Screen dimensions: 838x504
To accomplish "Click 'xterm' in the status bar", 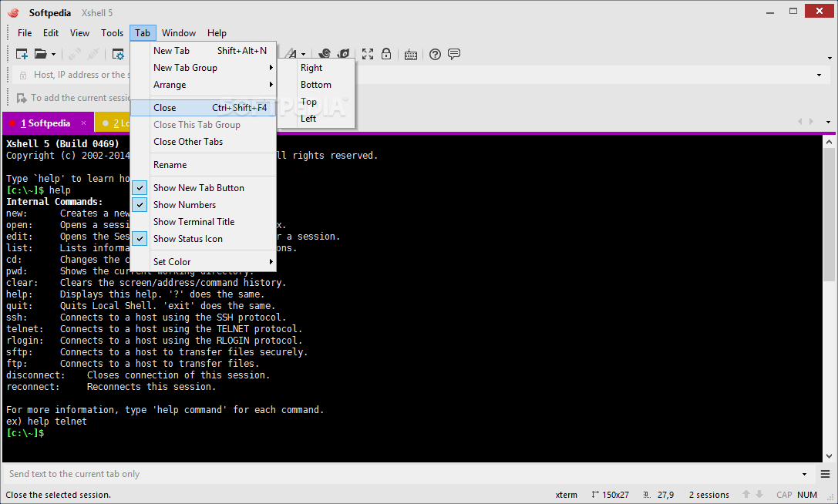I will (566, 496).
